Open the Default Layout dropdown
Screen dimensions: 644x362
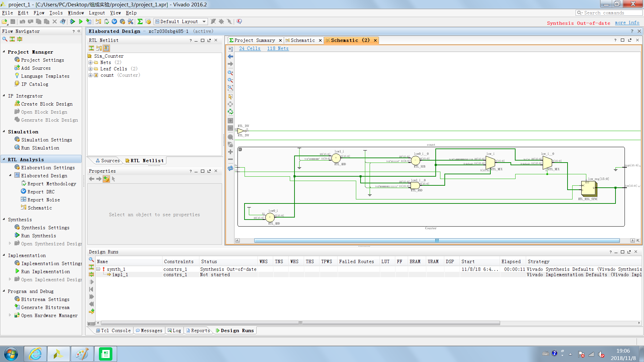(204, 21)
